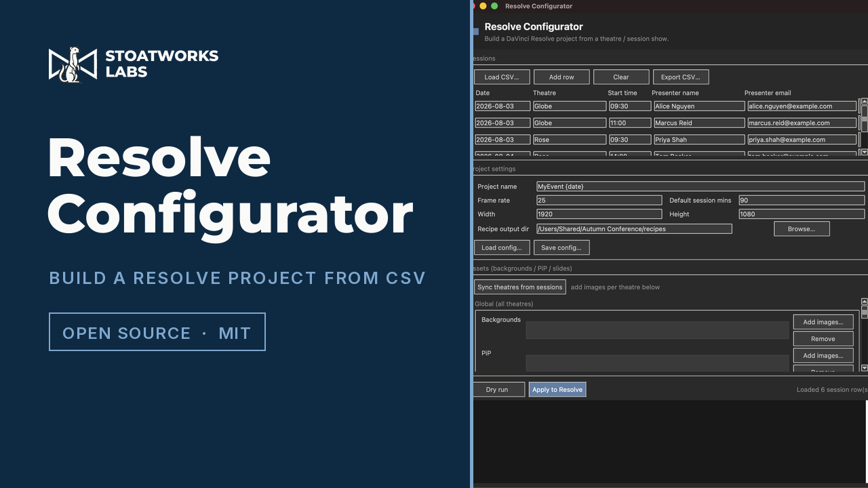Viewport: 868px width, 488px height.
Task: Click the Resolve Configurator app heading
Action: pyautogui.click(x=534, y=27)
